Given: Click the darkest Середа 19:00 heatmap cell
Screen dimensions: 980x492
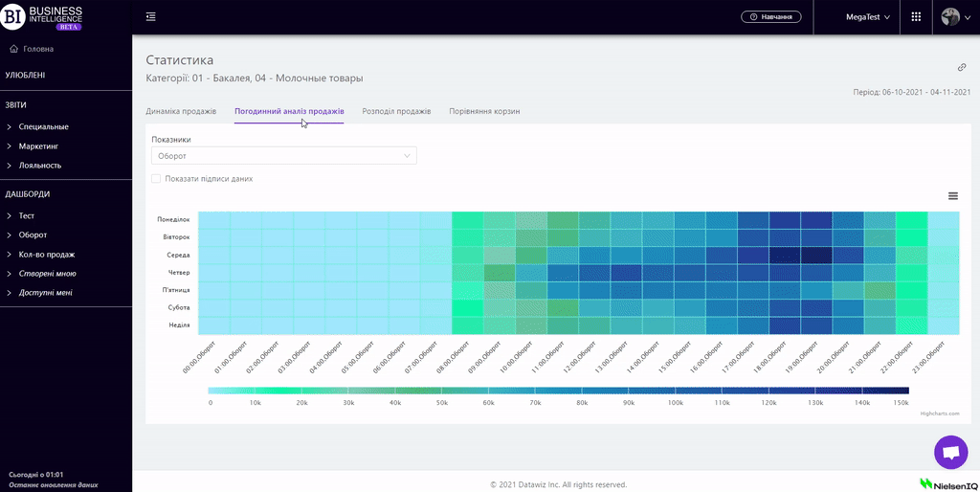Looking at the screenshot, I should click(816, 255).
